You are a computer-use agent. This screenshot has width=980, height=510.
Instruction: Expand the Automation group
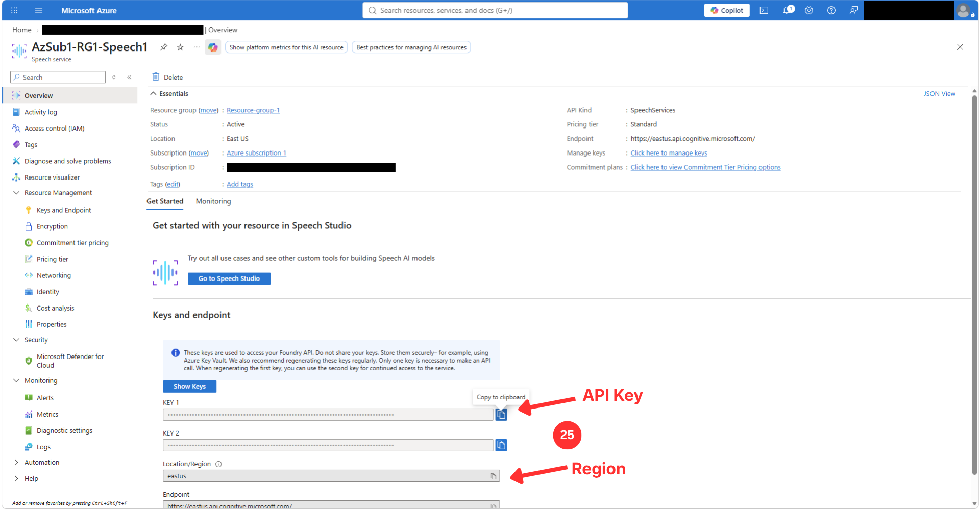tap(16, 463)
